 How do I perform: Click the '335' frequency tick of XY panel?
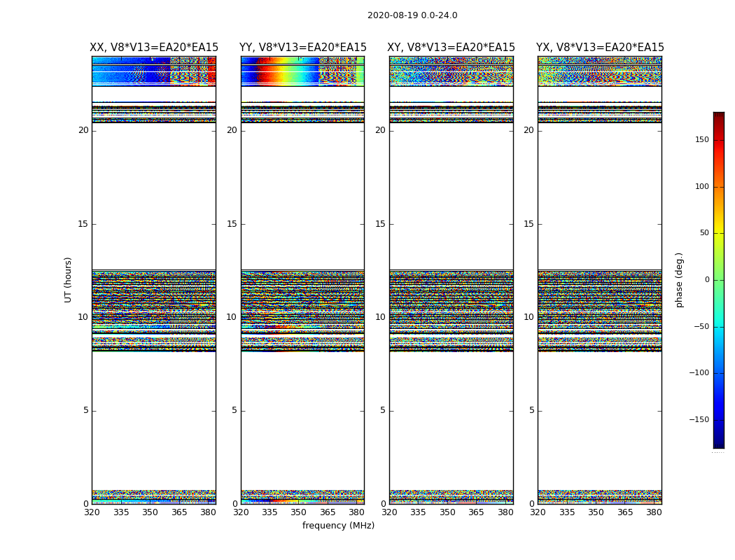pyautogui.click(x=418, y=512)
